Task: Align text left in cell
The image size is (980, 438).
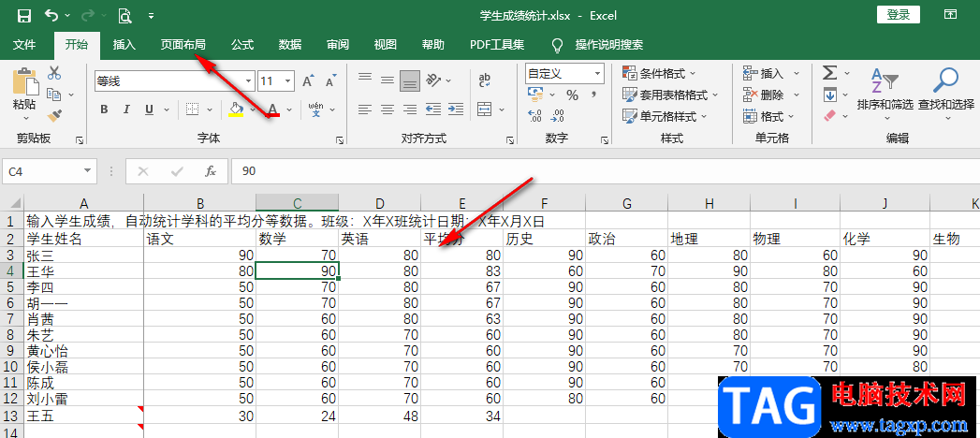Action: 365,109
